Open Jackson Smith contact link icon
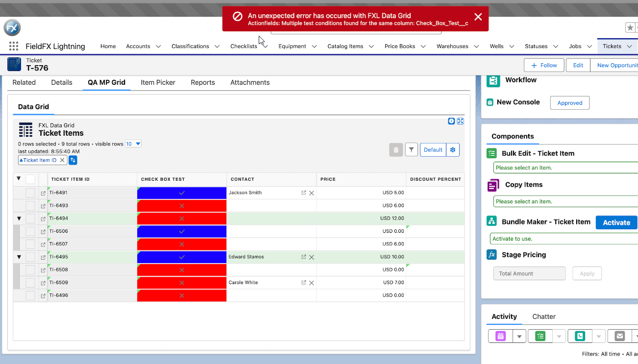 (x=304, y=193)
